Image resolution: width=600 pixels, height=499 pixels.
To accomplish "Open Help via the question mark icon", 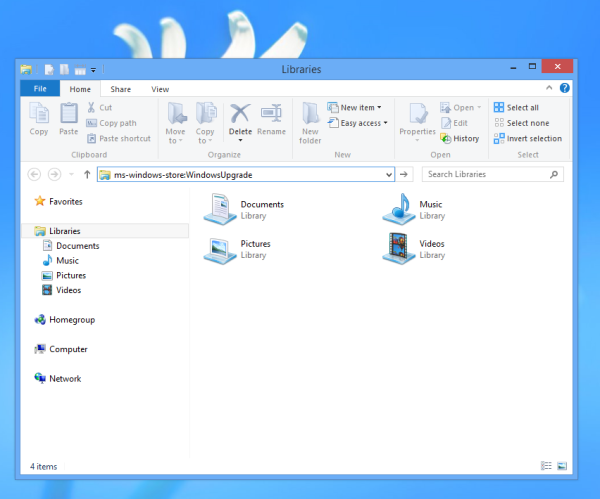I will point(564,88).
